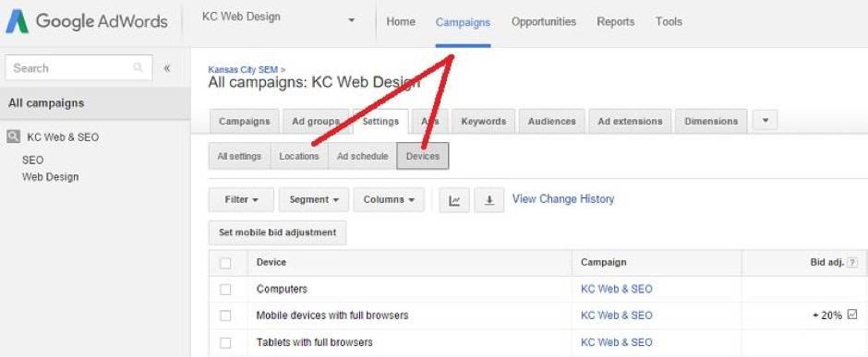The width and height of the screenshot is (868, 357).
Task: Click the search magnifier icon
Action: pyautogui.click(x=138, y=68)
